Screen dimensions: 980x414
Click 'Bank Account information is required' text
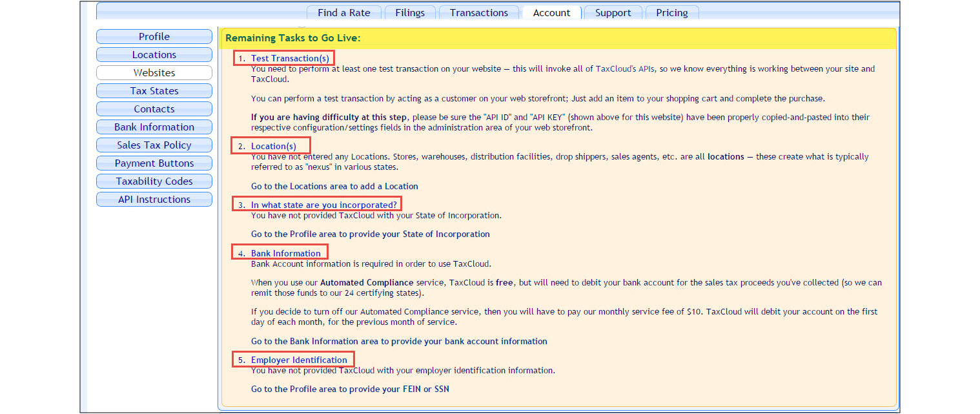(x=371, y=264)
